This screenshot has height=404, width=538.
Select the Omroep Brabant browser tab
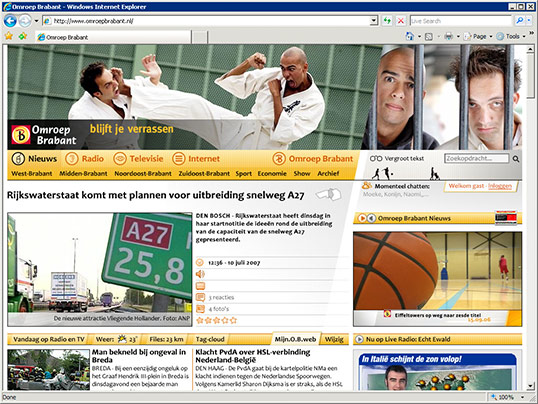point(113,37)
